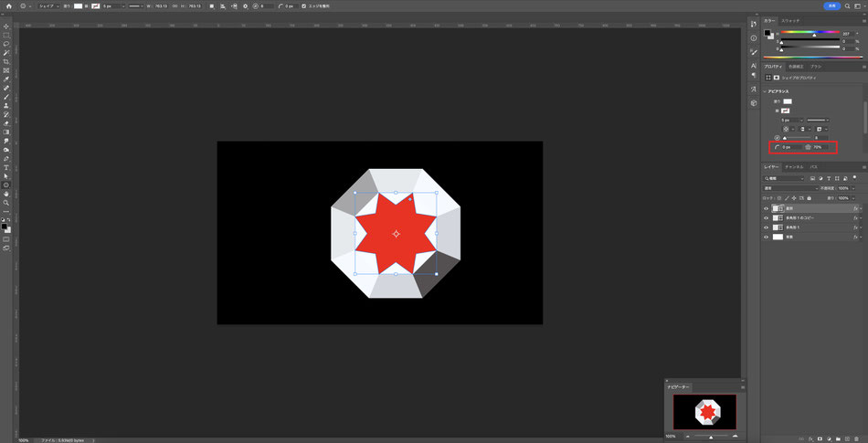Screen dimensions: 868x443
Task: Select the Horizontal Type tool
Action: point(6,167)
